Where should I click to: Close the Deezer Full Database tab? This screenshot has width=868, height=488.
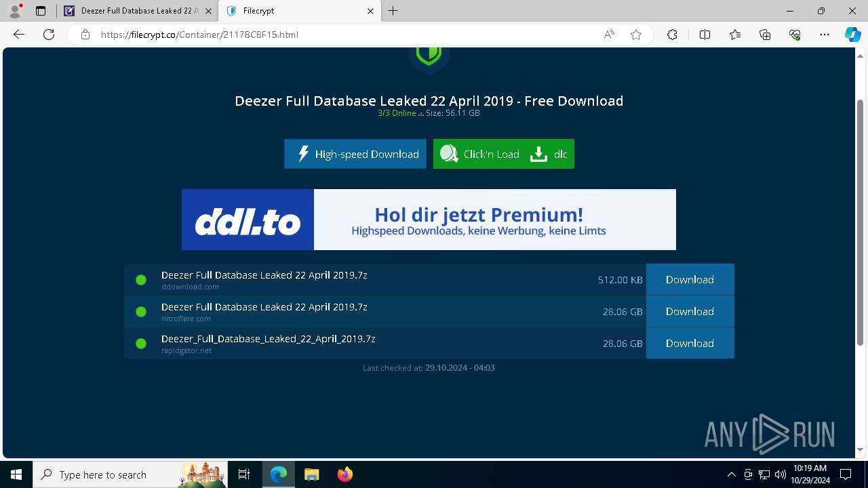click(x=208, y=11)
